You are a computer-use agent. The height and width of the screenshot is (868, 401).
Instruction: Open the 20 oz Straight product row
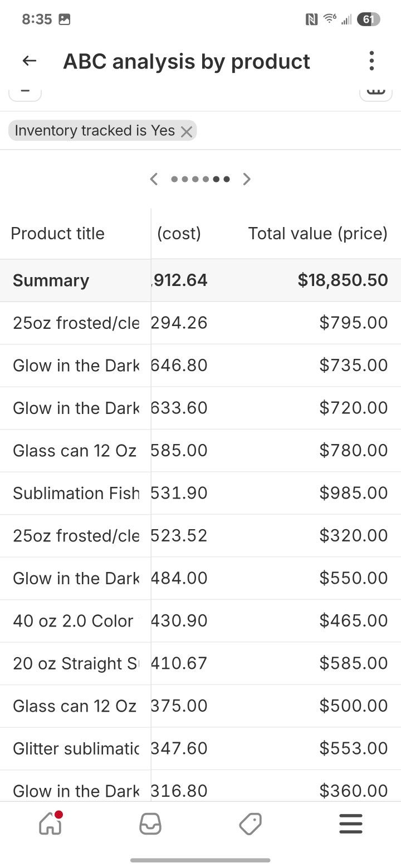coord(76,663)
